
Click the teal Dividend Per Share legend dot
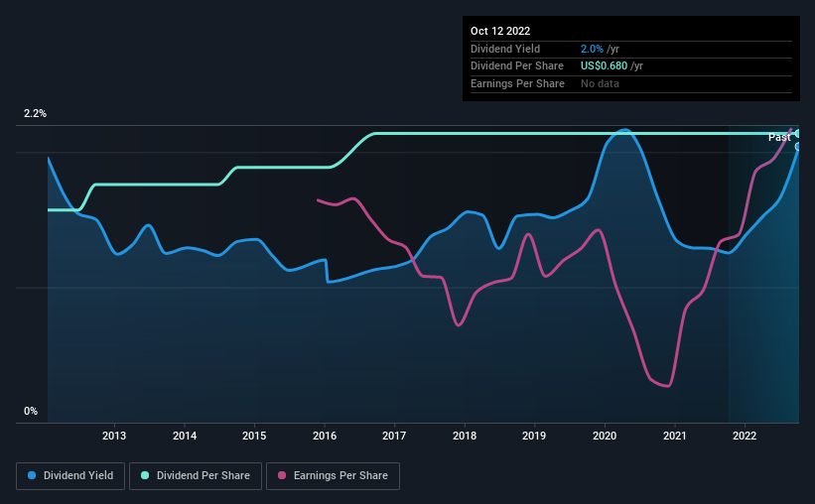(145, 475)
